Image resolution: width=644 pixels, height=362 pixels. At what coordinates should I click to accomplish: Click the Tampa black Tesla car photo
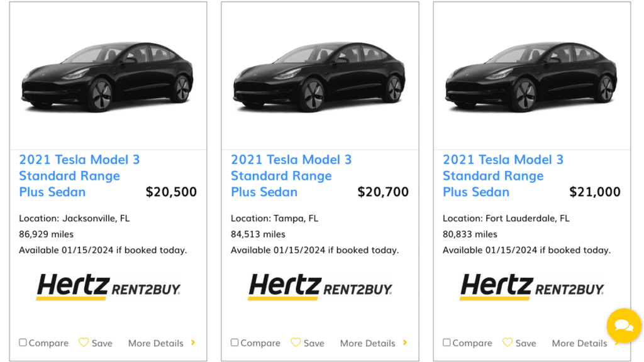319,77
